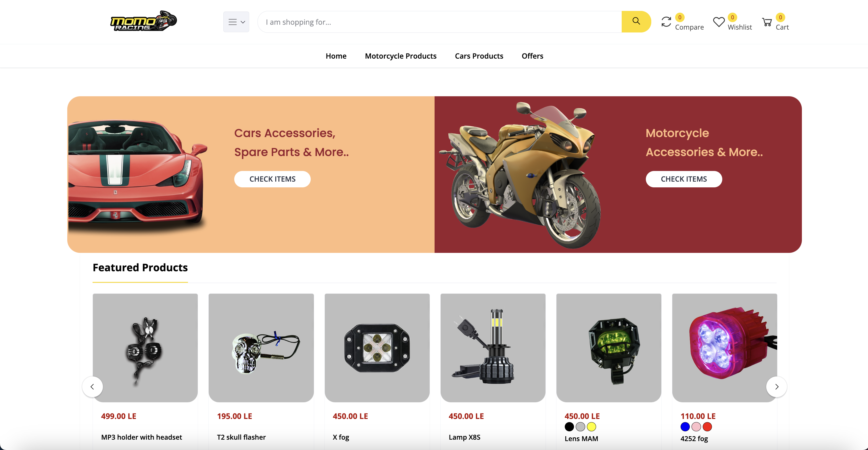
Task: Show next featured products with right arrow
Action: pyautogui.click(x=776, y=387)
